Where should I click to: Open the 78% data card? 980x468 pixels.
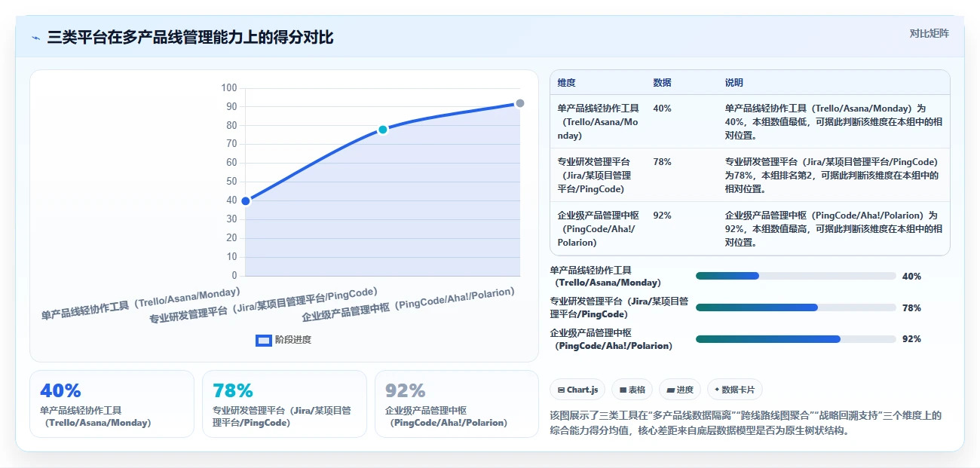tap(284, 404)
